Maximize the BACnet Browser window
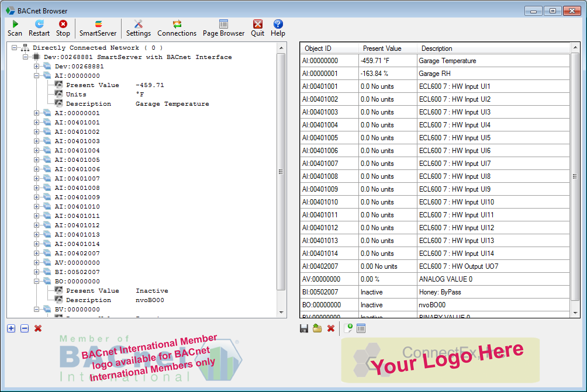This screenshot has width=587, height=392. (x=553, y=11)
